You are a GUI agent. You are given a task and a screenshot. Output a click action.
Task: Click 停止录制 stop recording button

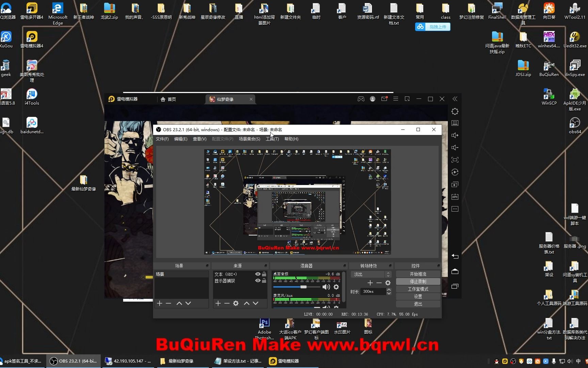click(418, 282)
